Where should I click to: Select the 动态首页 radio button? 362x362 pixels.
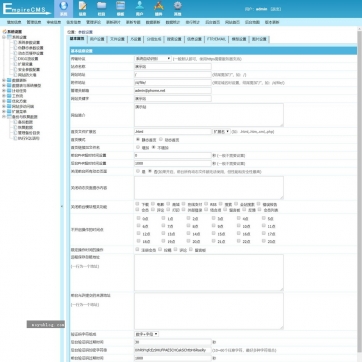pos(161,139)
